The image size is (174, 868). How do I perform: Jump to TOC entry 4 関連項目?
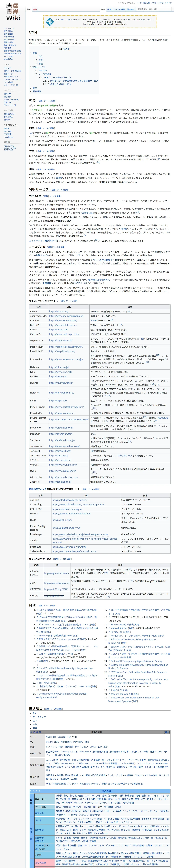36,91
